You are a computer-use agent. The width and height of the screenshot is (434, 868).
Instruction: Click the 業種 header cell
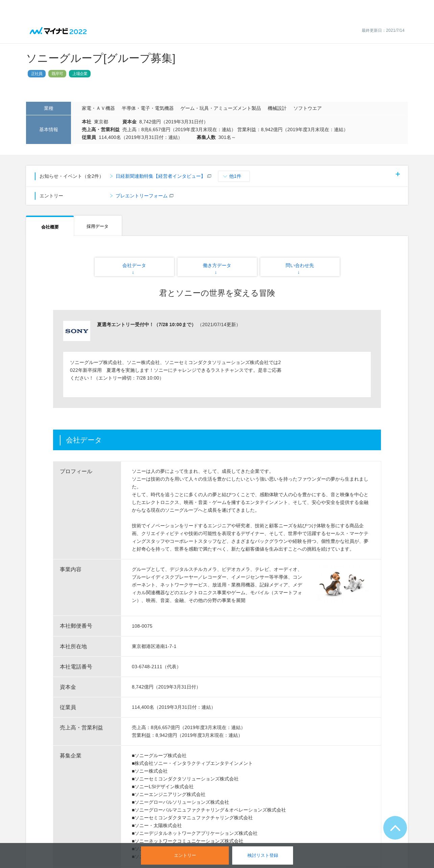click(48, 108)
